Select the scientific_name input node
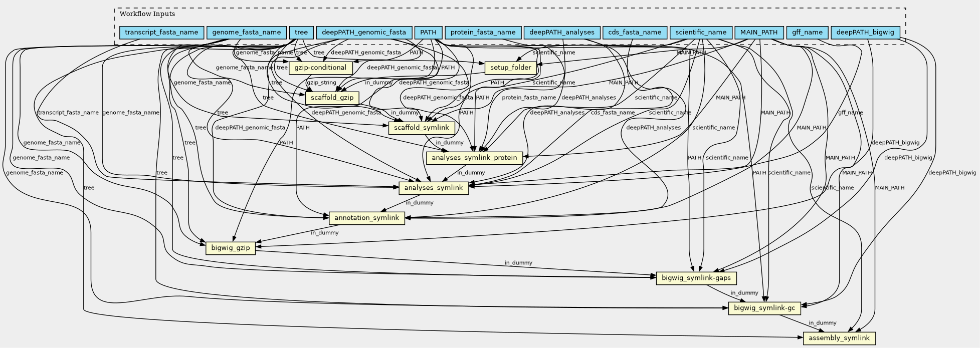980x348 pixels. click(700, 33)
